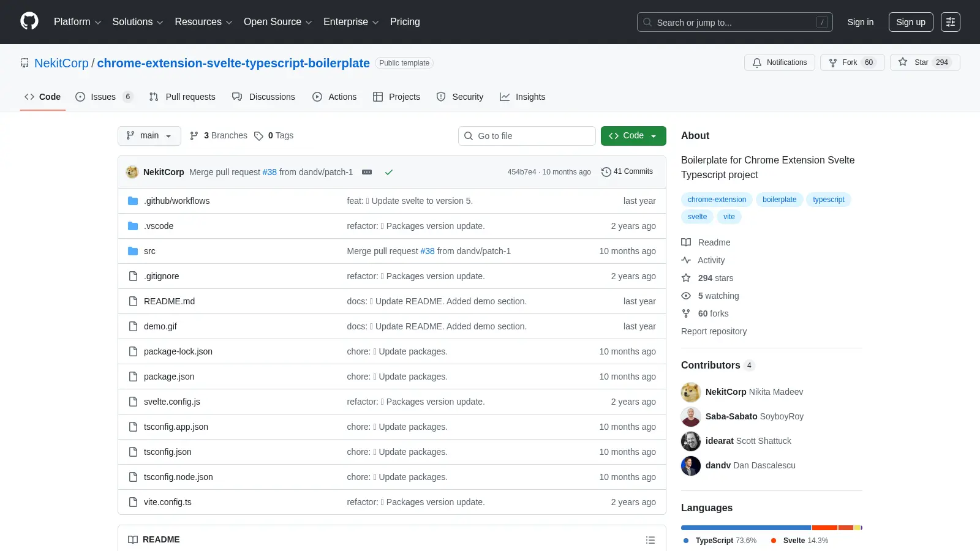Image resolution: width=980 pixels, height=551 pixels.
Task: Open the .github/workflows folder icon
Action: pos(133,201)
